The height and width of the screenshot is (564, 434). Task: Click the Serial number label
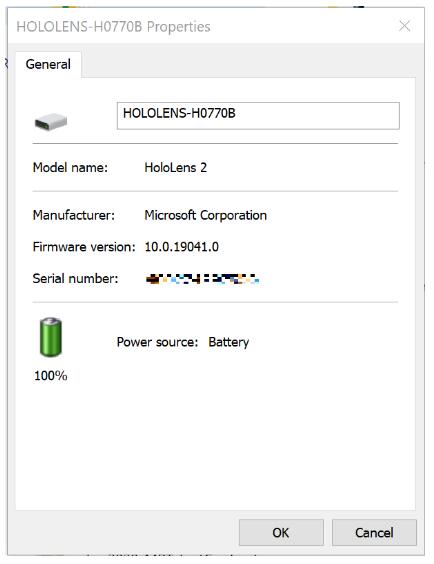(75, 278)
